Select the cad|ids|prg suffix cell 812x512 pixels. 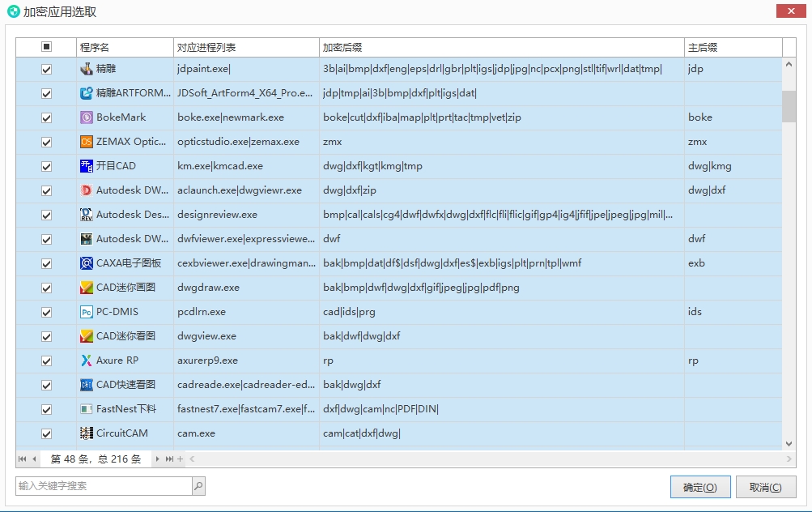tap(502, 312)
